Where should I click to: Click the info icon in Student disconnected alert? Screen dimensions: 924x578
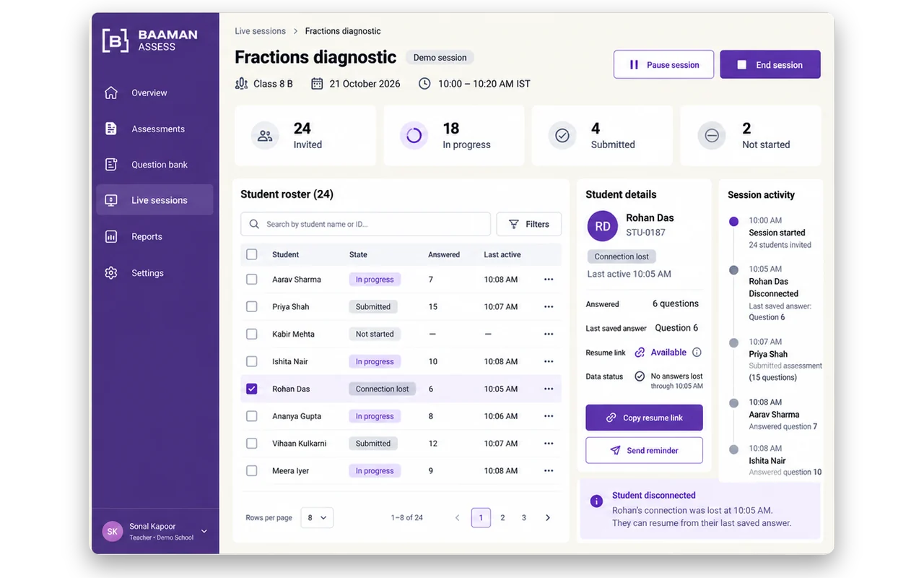click(x=596, y=501)
